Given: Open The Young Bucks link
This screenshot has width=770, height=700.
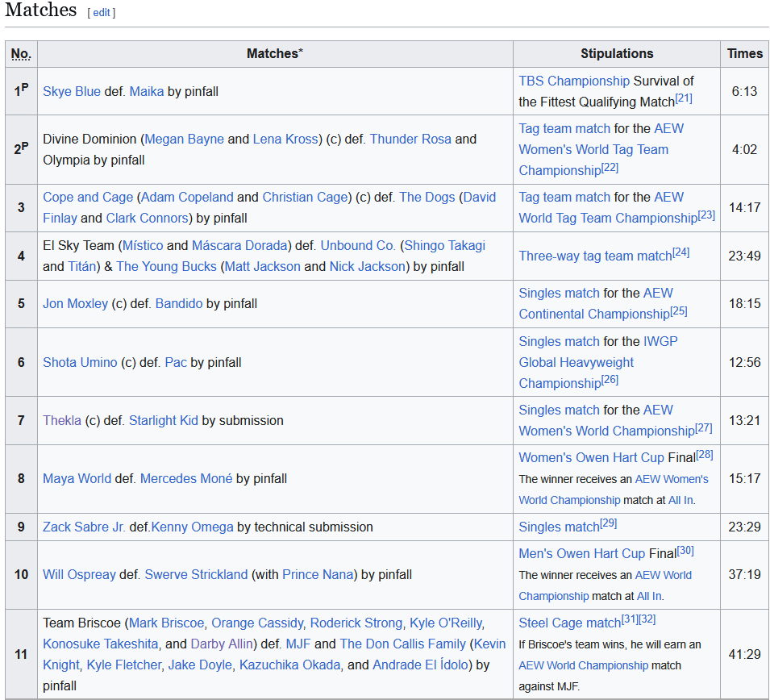Looking at the screenshot, I should click(x=166, y=266).
